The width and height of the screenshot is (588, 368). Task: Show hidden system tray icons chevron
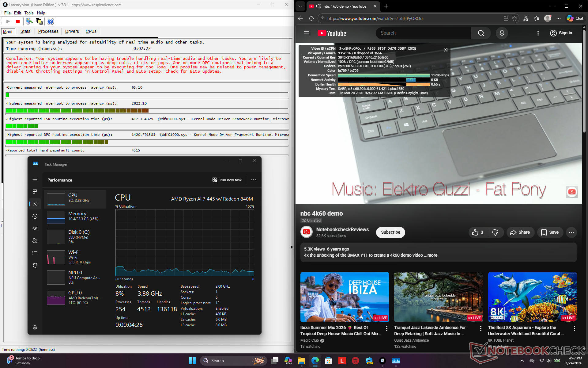(x=522, y=361)
